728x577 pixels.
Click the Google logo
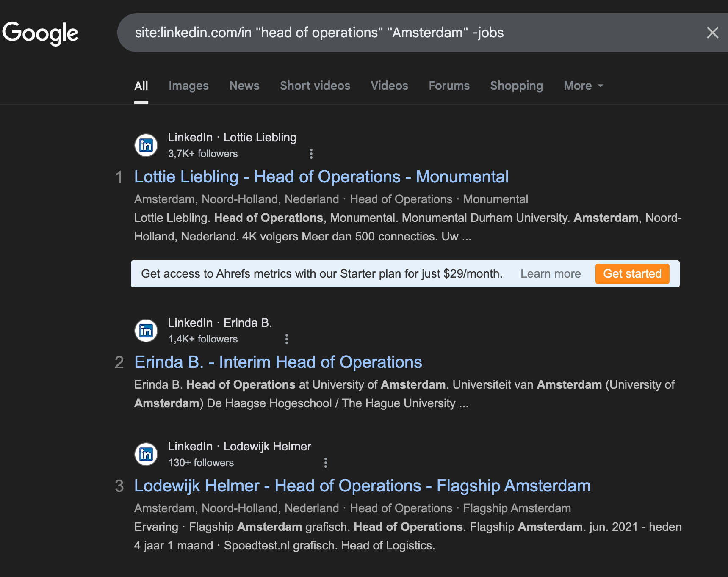coord(40,33)
